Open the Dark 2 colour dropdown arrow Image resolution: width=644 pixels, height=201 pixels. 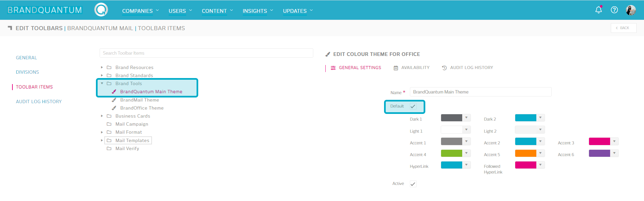[x=540, y=118]
